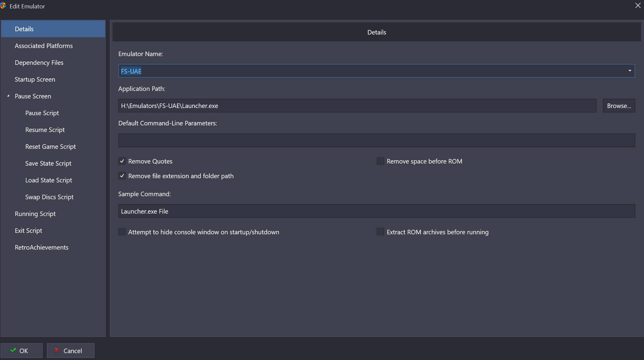Confirm with the OK button

click(22, 350)
